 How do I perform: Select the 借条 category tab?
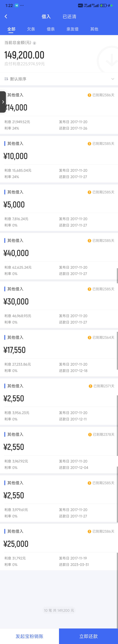[51, 29]
